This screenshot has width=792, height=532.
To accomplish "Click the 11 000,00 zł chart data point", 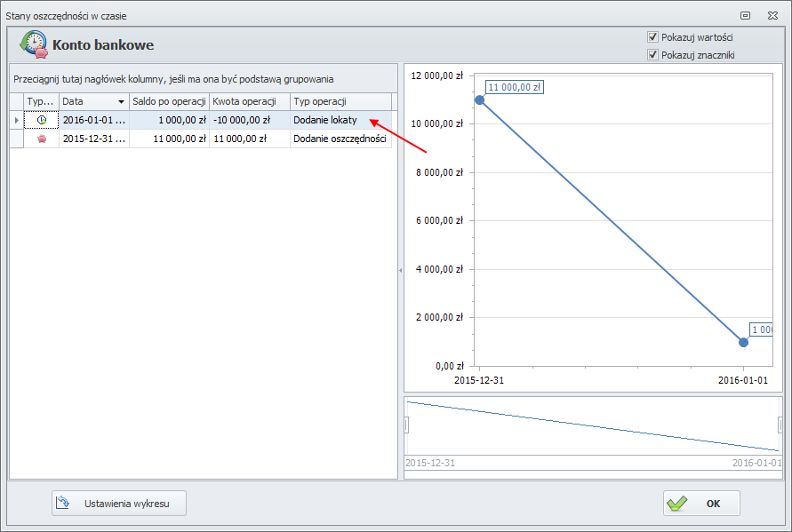I will tap(480, 99).
